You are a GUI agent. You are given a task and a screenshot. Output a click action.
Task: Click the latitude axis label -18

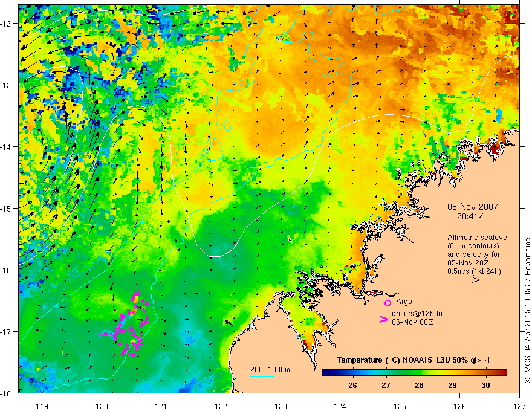coord(7,393)
